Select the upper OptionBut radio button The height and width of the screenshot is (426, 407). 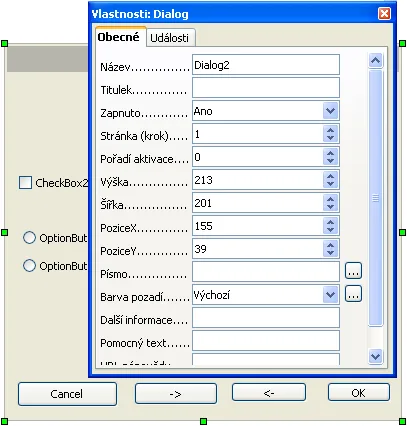click(x=29, y=238)
